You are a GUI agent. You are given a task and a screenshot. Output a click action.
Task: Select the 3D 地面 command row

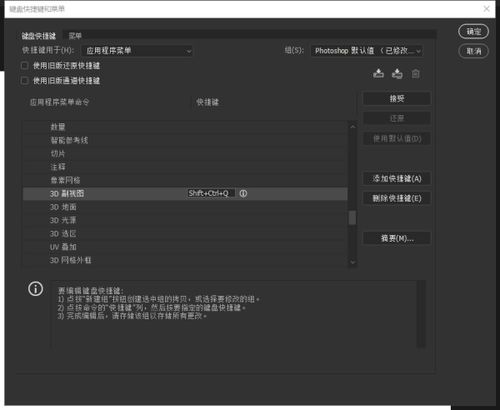[x=185, y=207]
